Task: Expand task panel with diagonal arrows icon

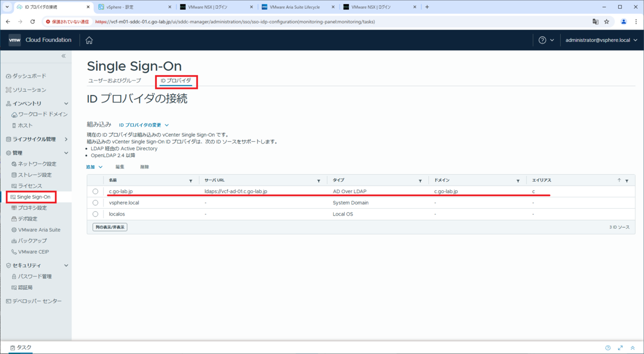Action: coord(620,348)
